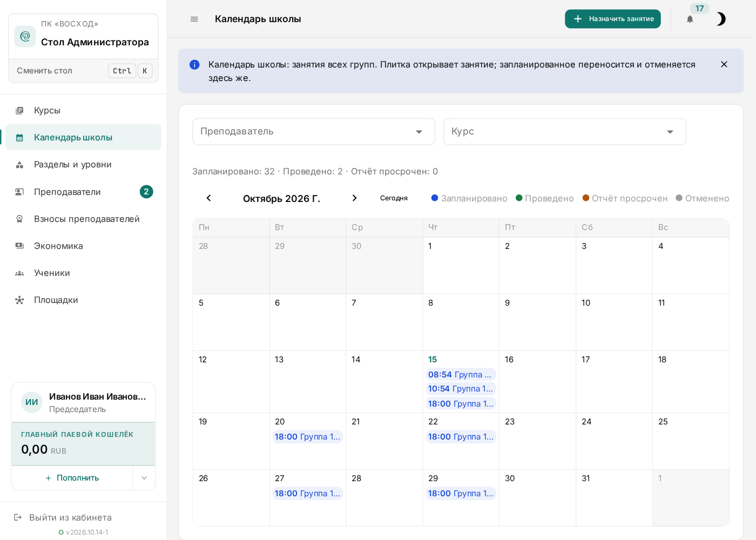Open the Преподаватель filter dropdown
This screenshot has height=540, width=756.
click(x=314, y=132)
